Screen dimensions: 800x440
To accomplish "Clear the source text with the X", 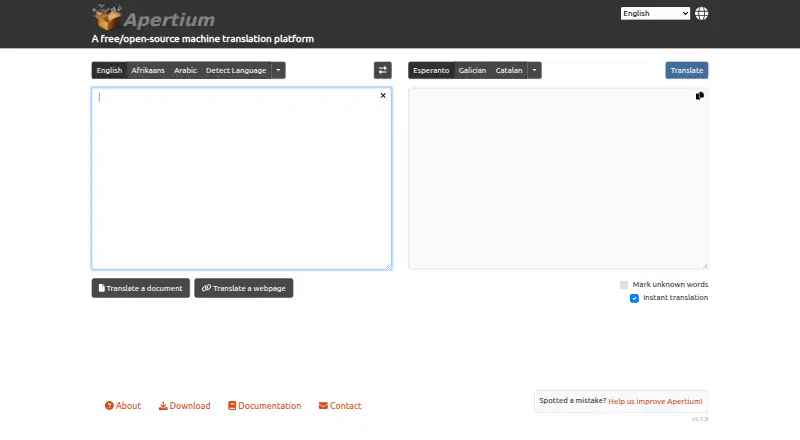I will (383, 95).
